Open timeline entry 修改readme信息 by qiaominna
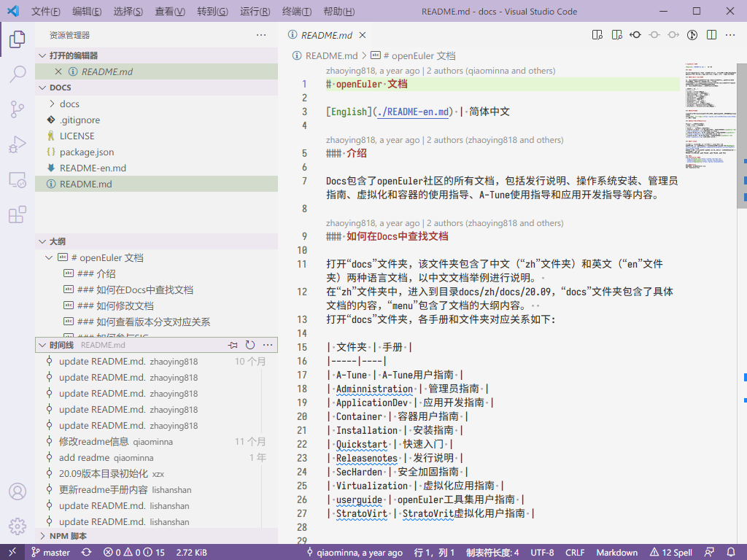Image resolution: width=747 pixels, height=560 pixels. click(x=156, y=441)
